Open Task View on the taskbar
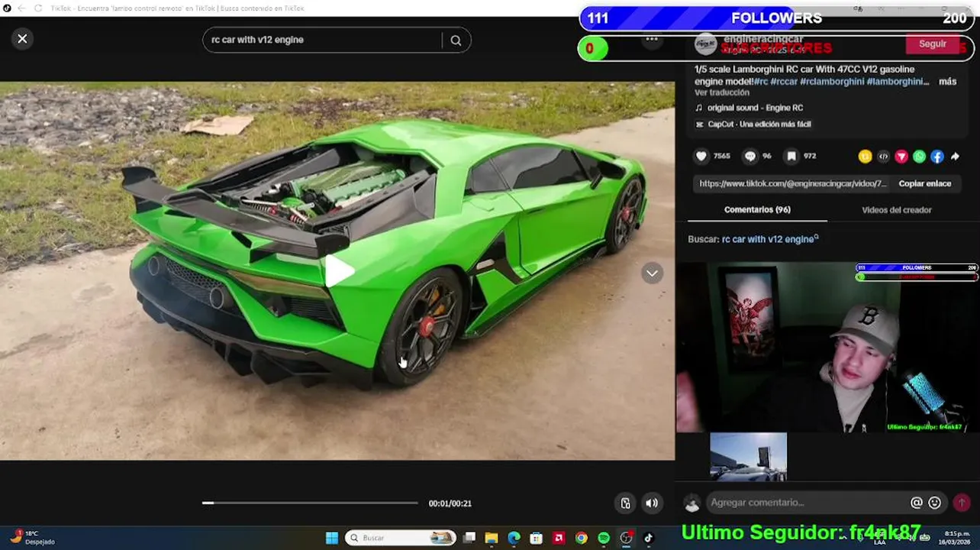The height and width of the screenshot is (550, 980). click(469, 538)
